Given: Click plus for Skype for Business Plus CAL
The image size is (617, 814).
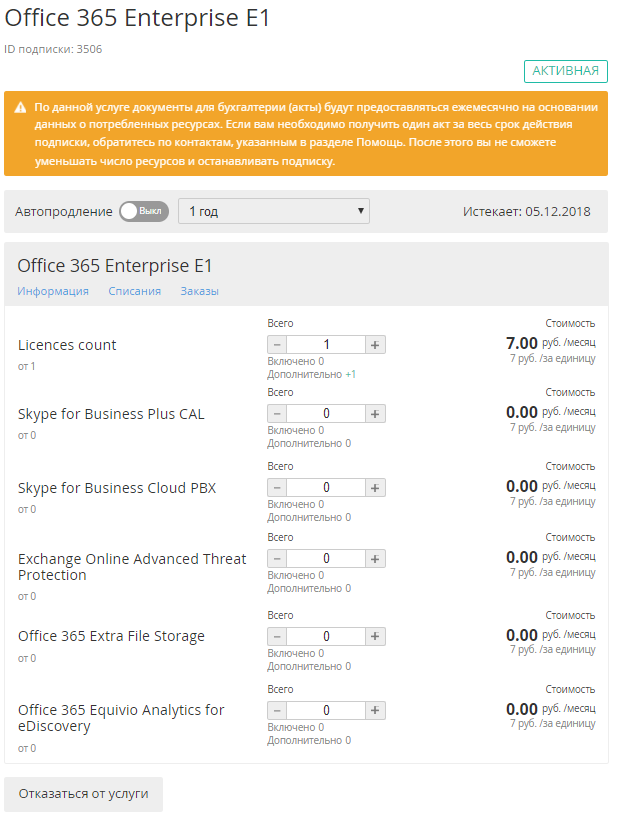Looking at the screenshot, I should click(375, 414).
